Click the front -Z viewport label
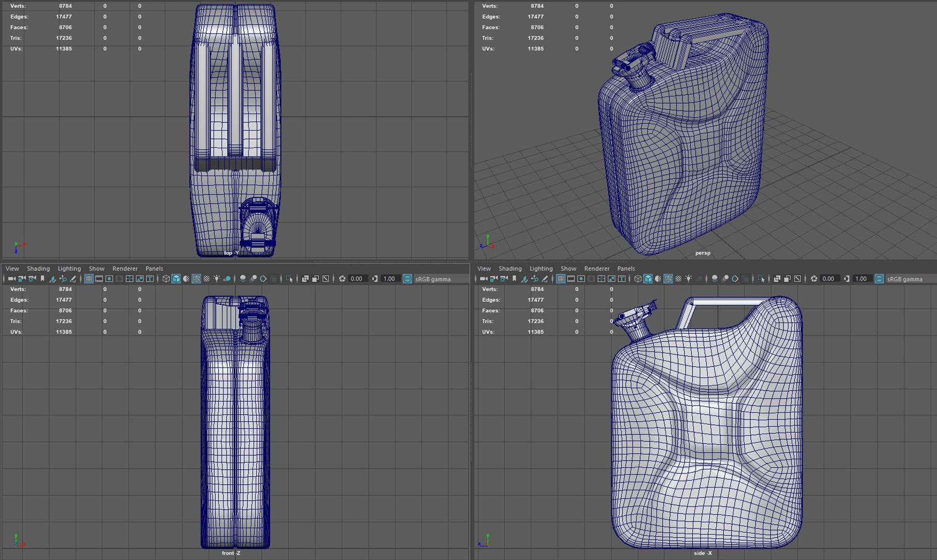937x560 pixels. click(231, 553)
